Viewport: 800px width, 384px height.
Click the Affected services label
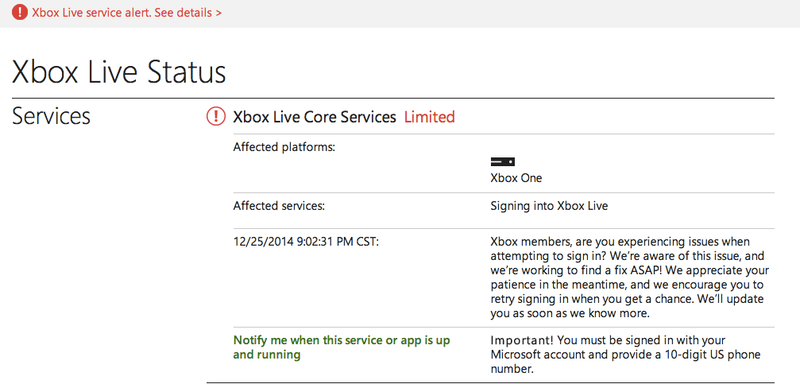pos(279,207)
